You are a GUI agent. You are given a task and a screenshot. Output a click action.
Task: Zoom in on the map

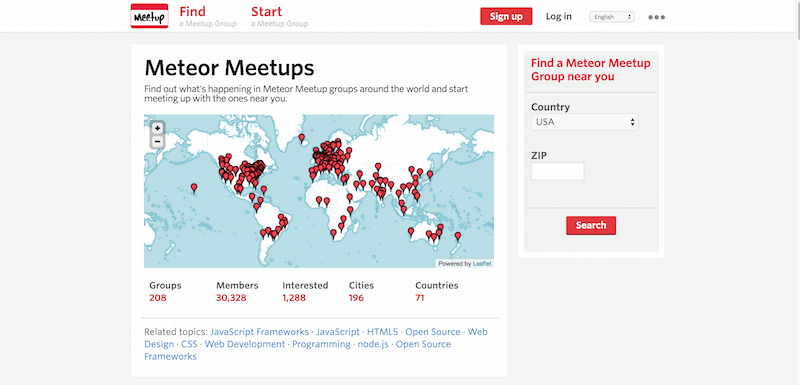[x=158, y=129]
